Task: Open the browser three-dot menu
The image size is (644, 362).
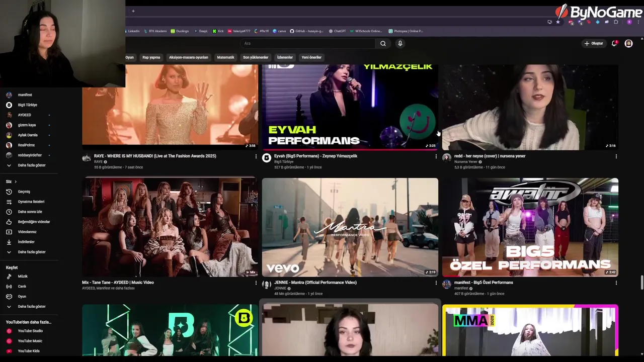Action: pos(637,22)
